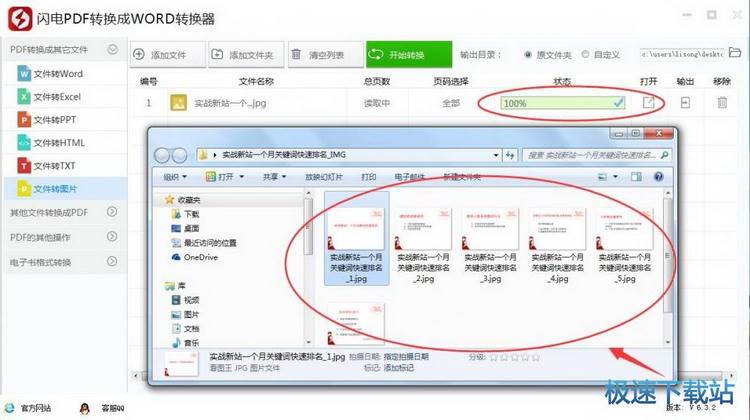Click Explorer back navigation button
The height and width of the screenshot is (420, 750).
163,155
